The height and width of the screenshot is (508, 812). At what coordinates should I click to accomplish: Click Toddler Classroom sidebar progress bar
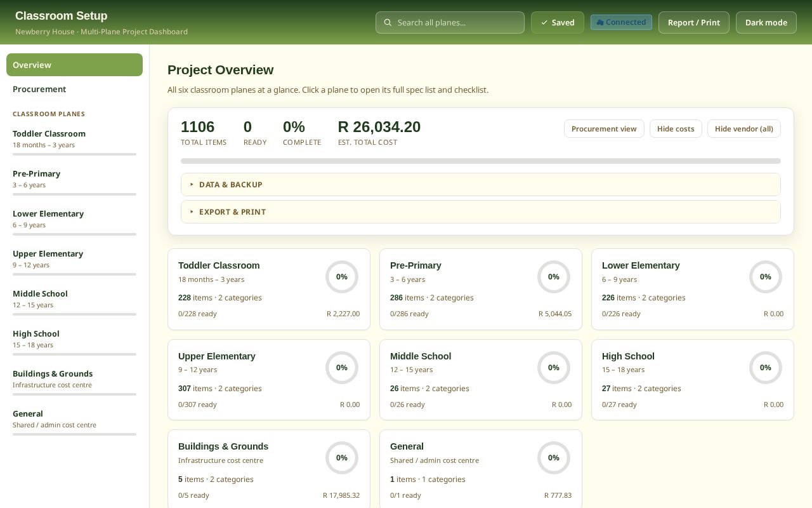74,154
